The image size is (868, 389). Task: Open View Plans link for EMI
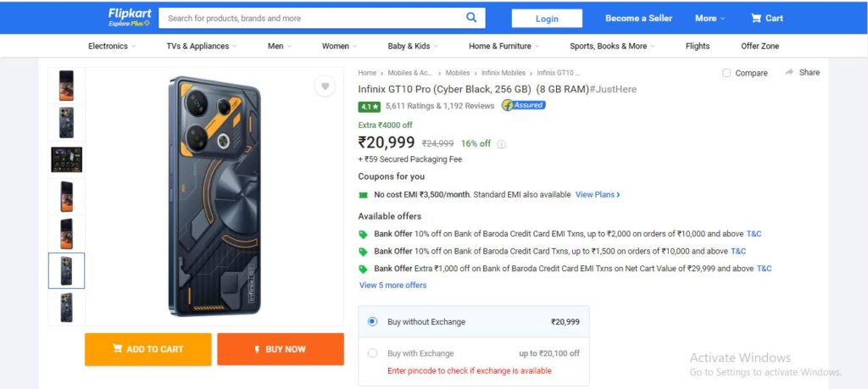click(x=598, y=195)
